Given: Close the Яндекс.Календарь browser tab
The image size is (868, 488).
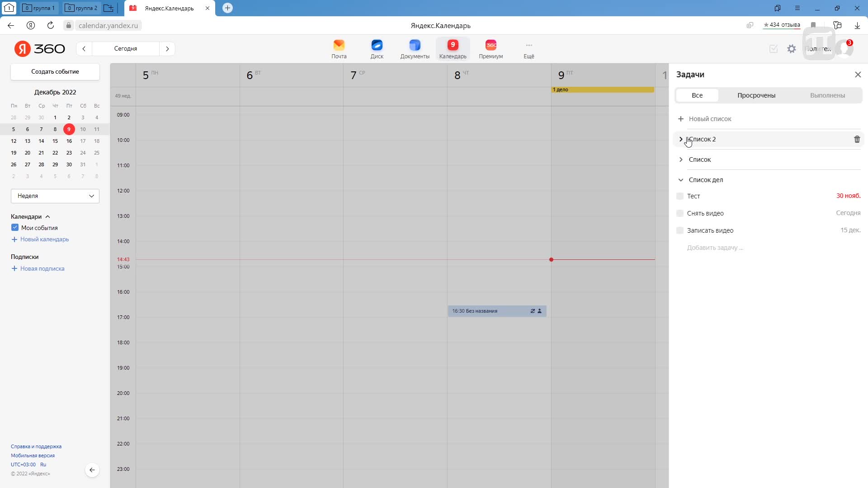Looking at the screenshot, I should pos(208,8).
